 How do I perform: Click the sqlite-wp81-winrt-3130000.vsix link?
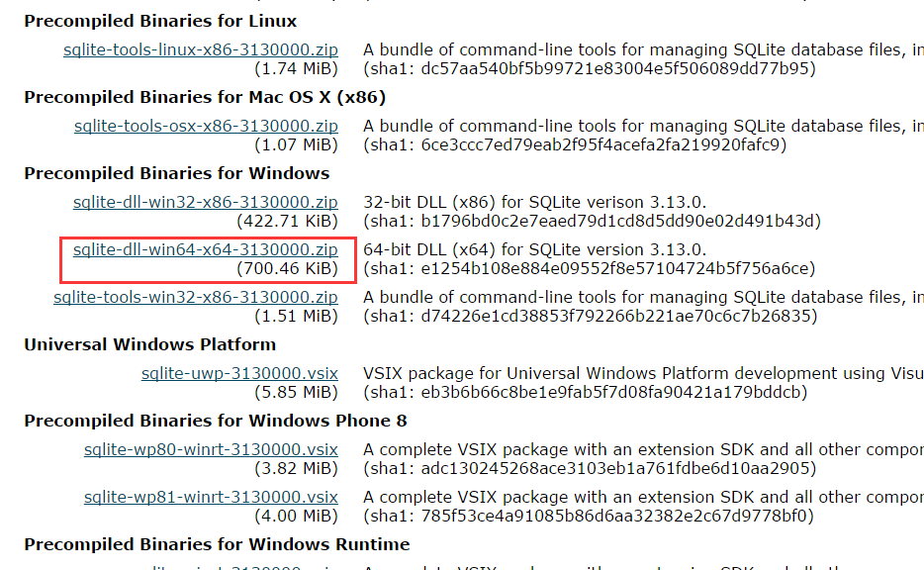coord(211,497)
